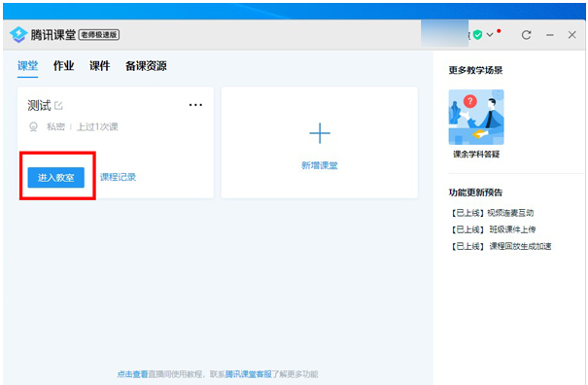
Task: Open 视频连麦互动 update notice
Action: (x=493, y=213)
